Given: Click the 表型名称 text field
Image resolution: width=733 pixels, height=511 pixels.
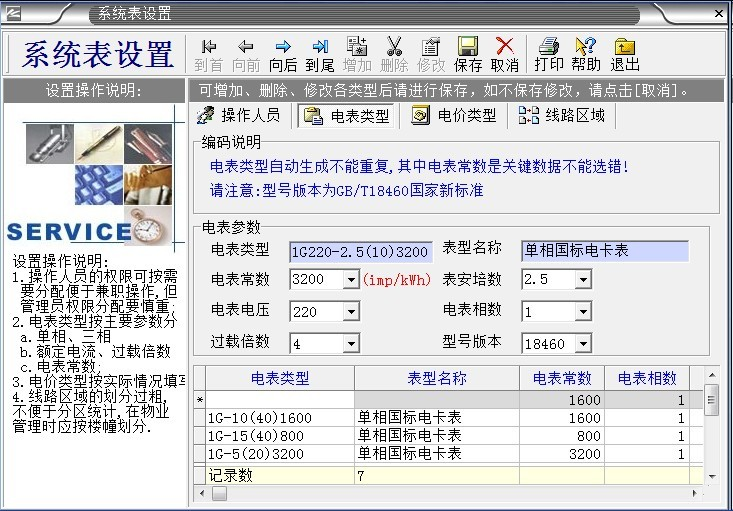Looking at the screenshot, I should point(605,251).
